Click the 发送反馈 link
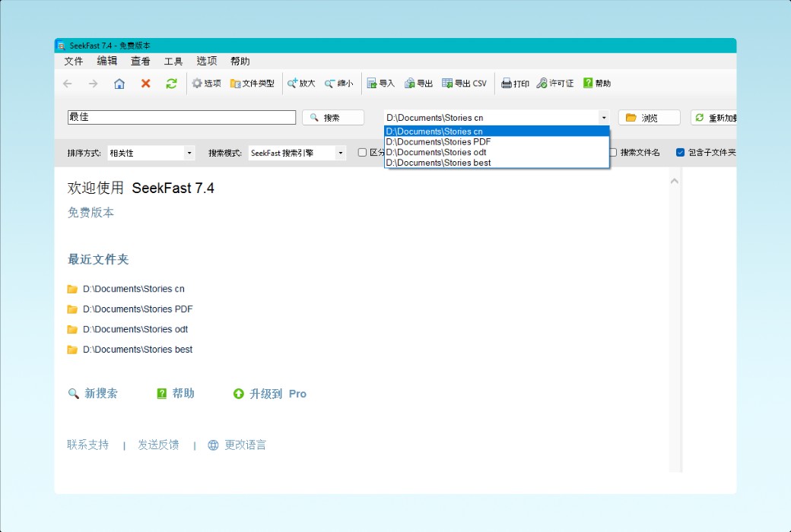Viewport: 791px width, 532px height. tap(158, 445)
